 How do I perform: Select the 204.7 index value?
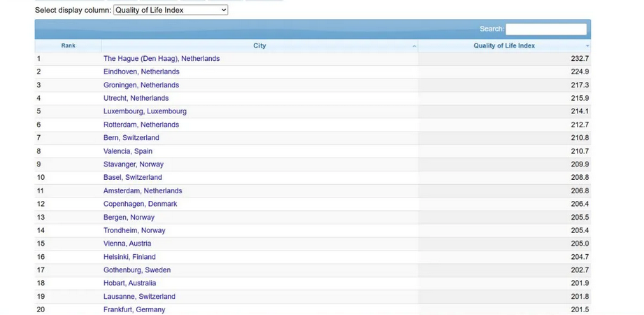pos(580,257)
